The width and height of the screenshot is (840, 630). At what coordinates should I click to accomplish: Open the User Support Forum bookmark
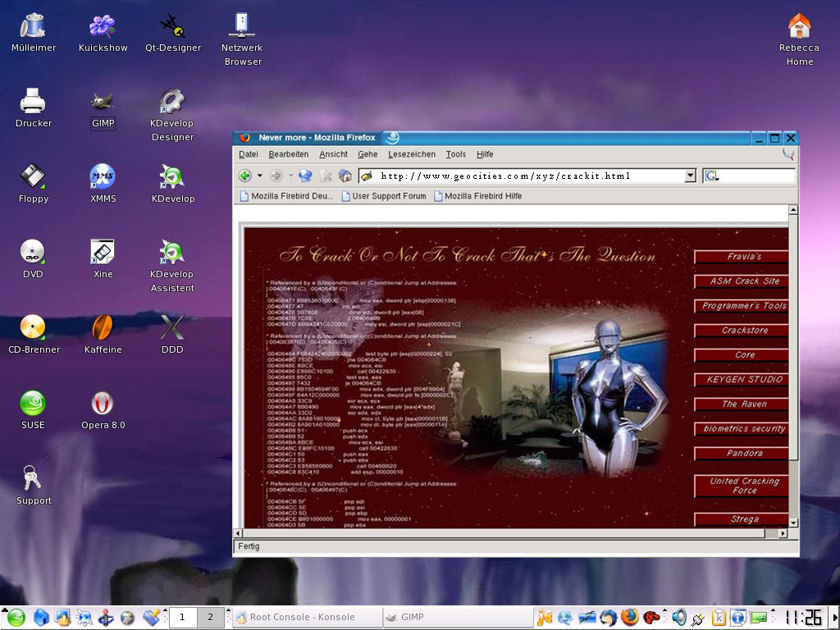pyautogui.click(x=384, y=196)
